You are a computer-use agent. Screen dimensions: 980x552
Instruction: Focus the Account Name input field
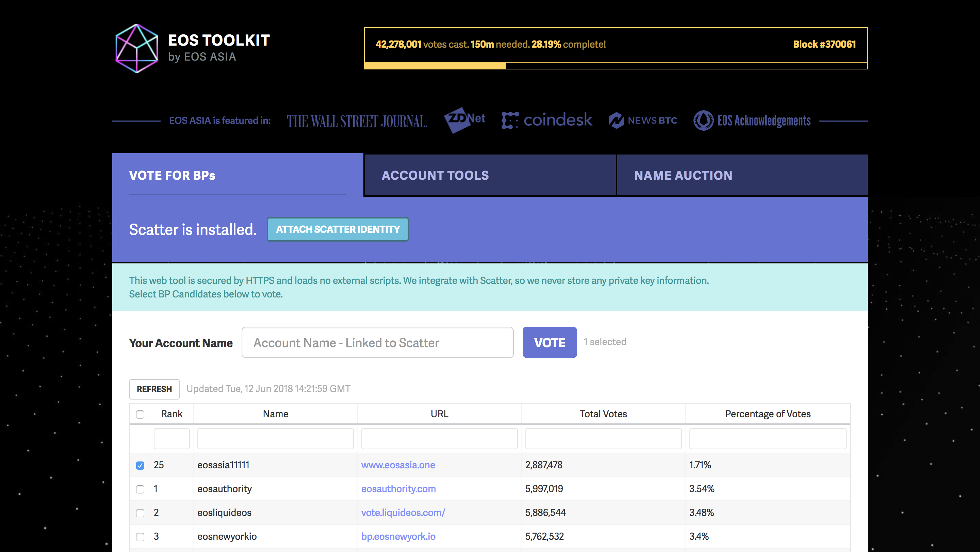coord(377,342)
